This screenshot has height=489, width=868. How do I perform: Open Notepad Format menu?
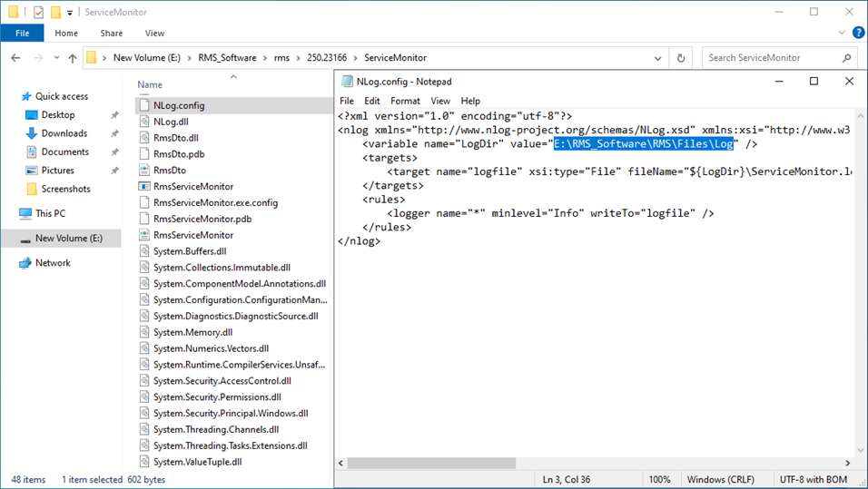(405, 101)
